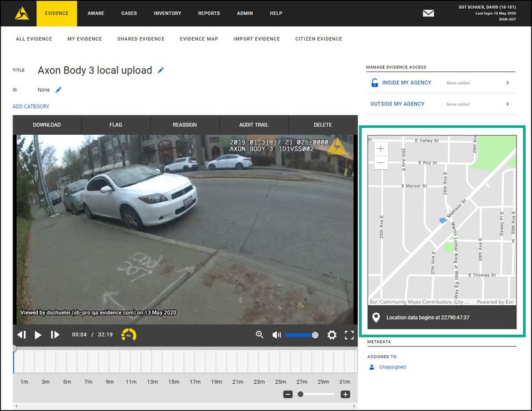Open the Inventory menu

point(167,13)
